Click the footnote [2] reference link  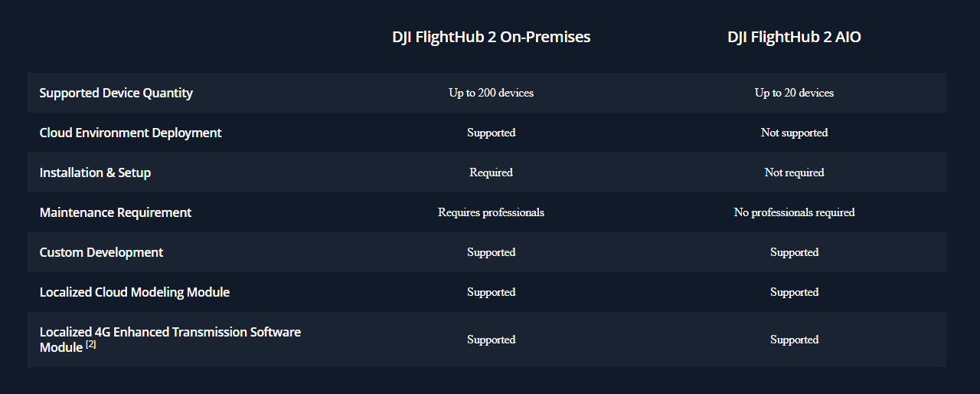[91, 346]
